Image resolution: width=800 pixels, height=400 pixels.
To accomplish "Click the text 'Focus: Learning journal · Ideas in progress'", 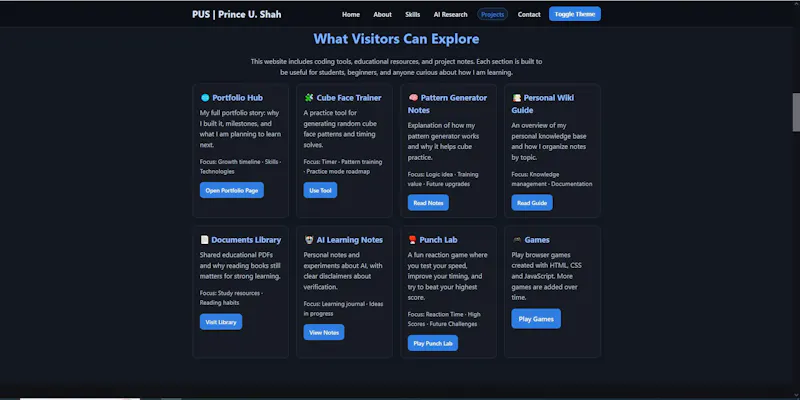I will pos(343,309).
